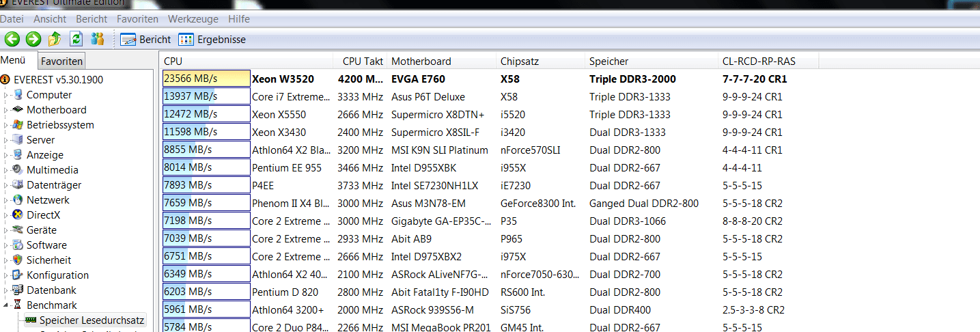This screenshot has height=332, width=980.
Task: Open the Ergebnisse toolbar button
Action: click(212, 40)
